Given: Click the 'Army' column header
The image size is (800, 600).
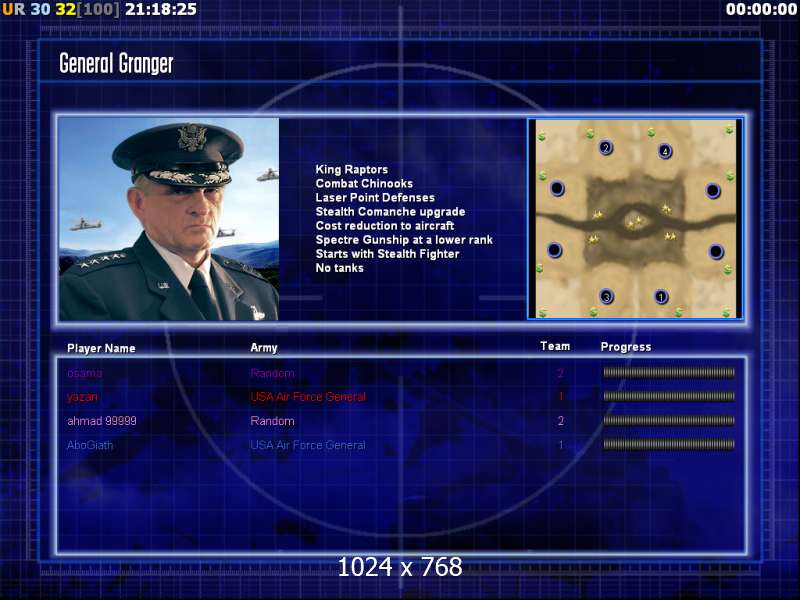Looking at the screenshot, I should [264, 348].
